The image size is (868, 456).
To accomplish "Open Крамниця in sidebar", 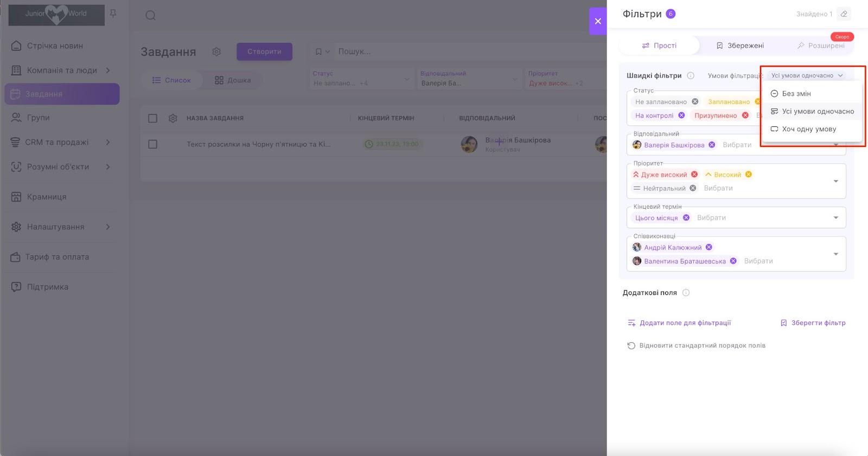I will click(62, 197).
